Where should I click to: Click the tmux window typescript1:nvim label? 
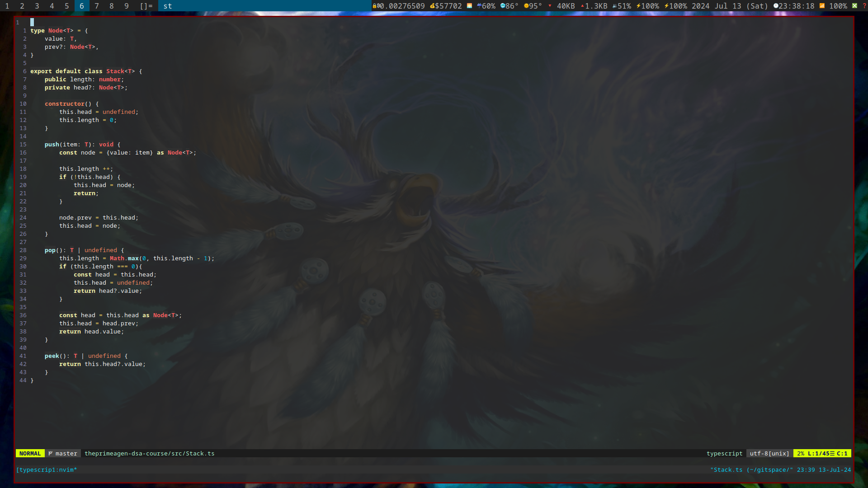(x=47, y=469)
